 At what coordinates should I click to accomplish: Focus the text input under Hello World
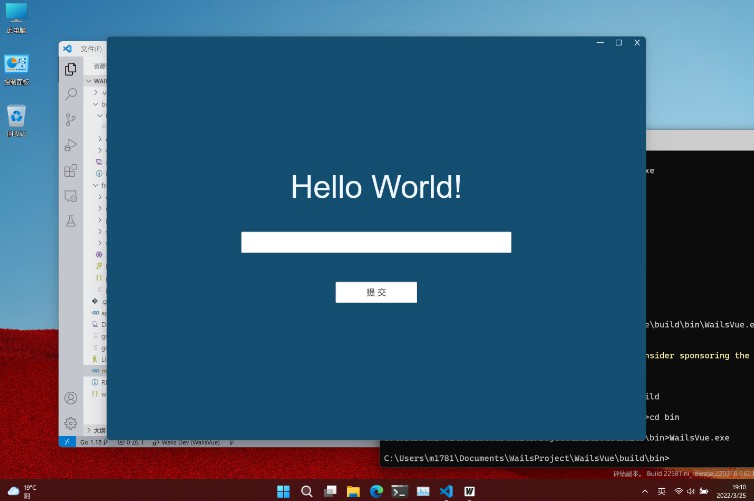(x=376, y=242)
